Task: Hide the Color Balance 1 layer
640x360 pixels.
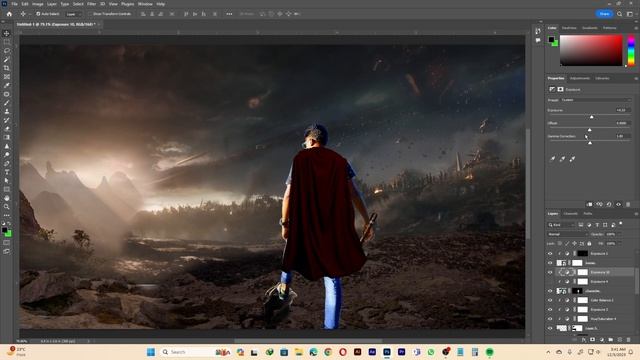Action: [x=550, y=300]
